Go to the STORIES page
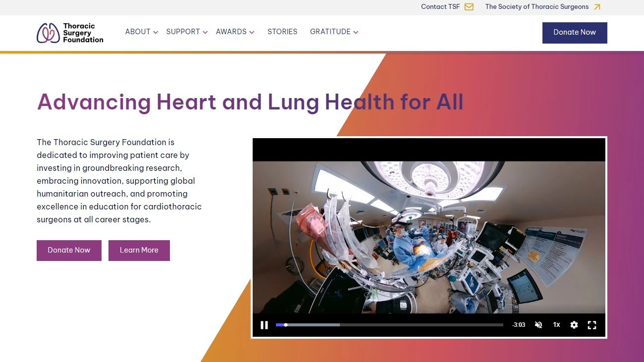Screen dimensions: 644x362 point(282,32)
